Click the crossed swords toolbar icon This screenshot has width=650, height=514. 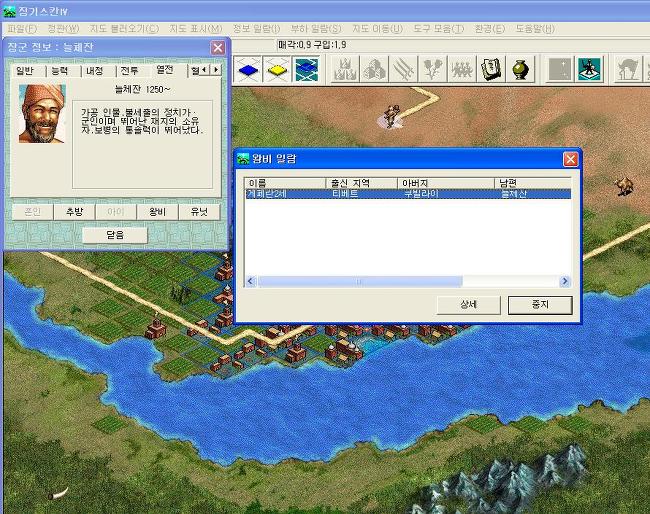click(403, 69)
